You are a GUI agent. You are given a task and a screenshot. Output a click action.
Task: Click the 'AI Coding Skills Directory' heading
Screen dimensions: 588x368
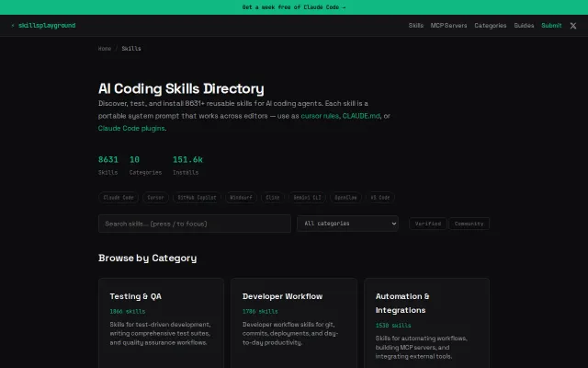coord(181,88)
